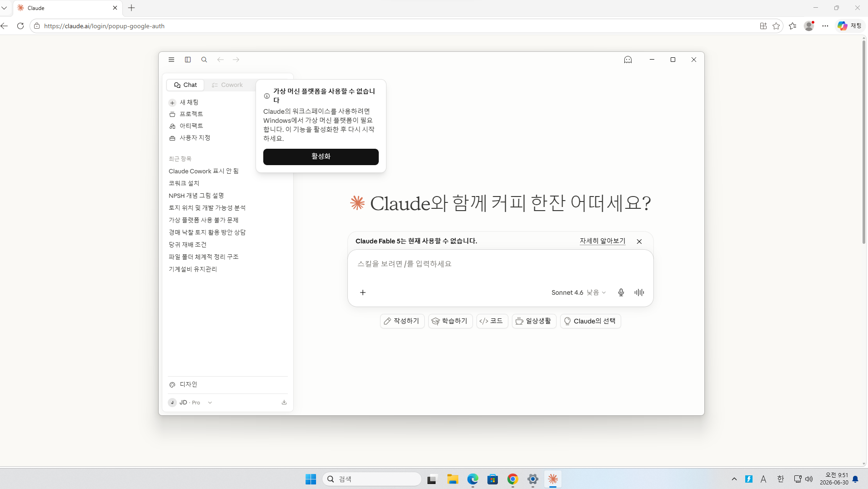Click the Windows taskbar 검색 box
868x489 pixels.
(371, 479)
